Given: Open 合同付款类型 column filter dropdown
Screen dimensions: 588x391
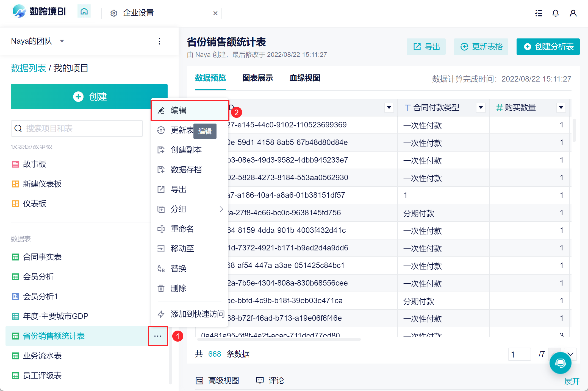Looking at the screenshot, I should pos(481,108).
